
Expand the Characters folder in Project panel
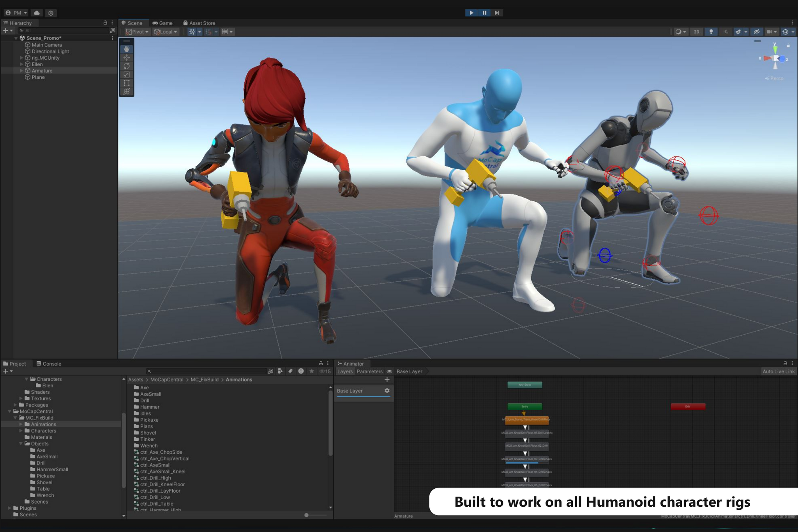(21, 431)
